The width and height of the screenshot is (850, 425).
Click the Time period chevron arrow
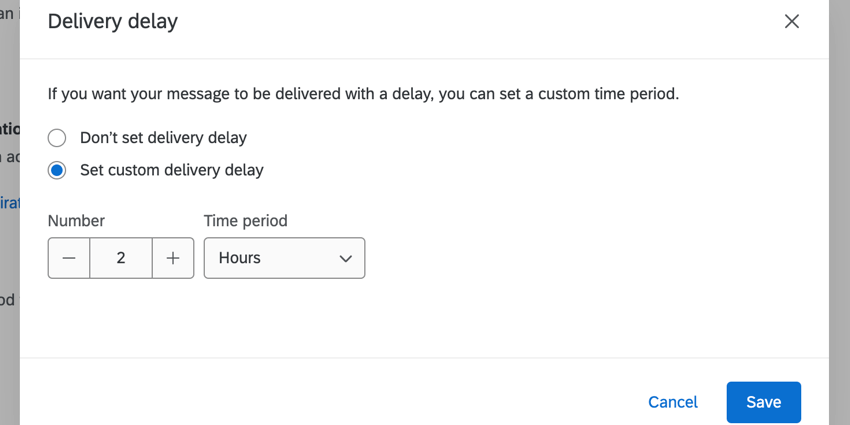pos(346,258)
